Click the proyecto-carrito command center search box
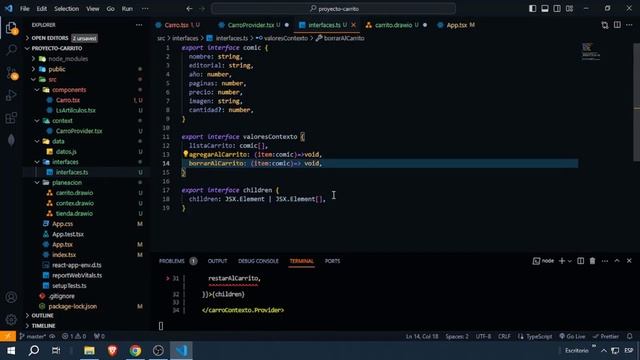This screenshot has width=640, height=360. [333, 9]
